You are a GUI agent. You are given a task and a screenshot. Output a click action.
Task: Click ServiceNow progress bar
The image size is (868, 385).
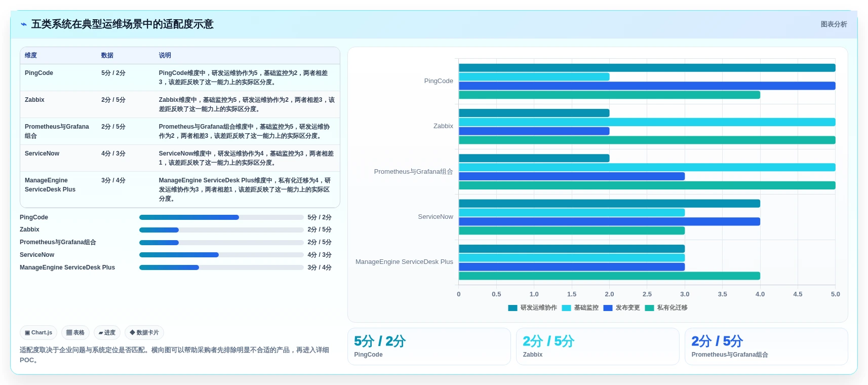click(x=221, y=255)
